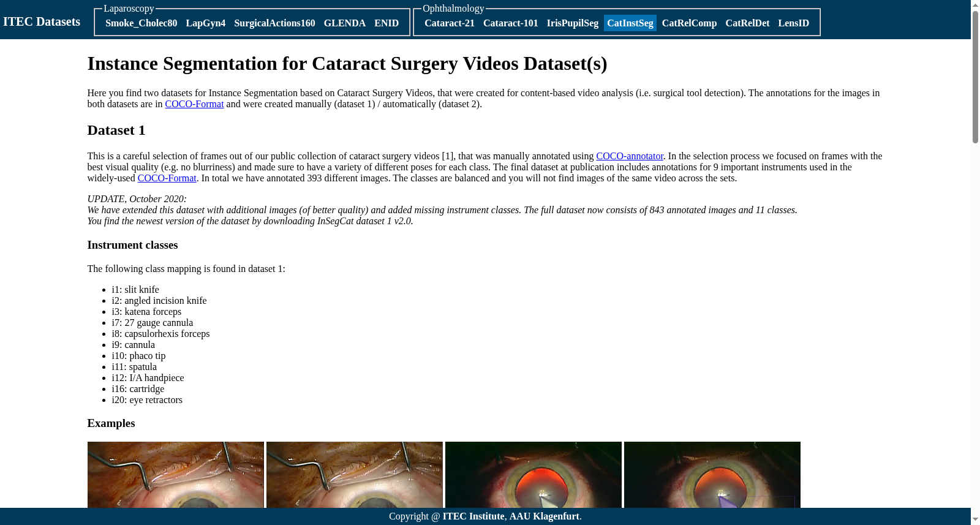The height and width of the screenshot is (525, 980).
Task: View the fourth example with purple annotation overlay
Action: pos(712,475)
